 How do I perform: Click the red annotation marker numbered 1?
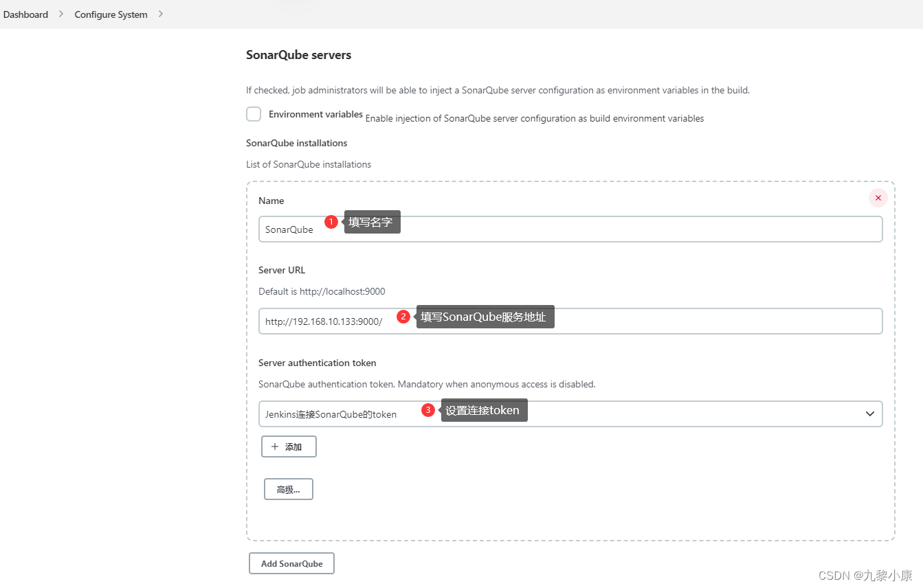(331, 221)
